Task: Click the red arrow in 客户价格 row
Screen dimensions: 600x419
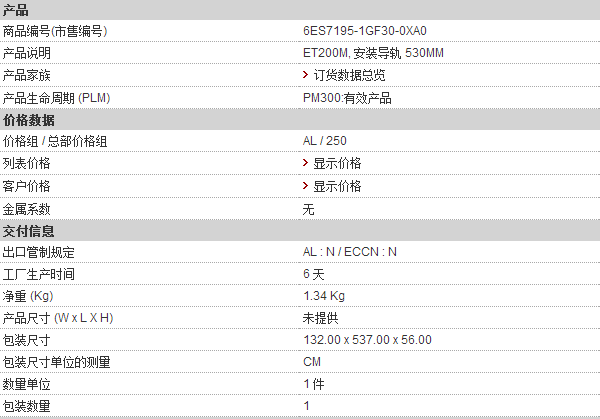Action: coord(305,186)
